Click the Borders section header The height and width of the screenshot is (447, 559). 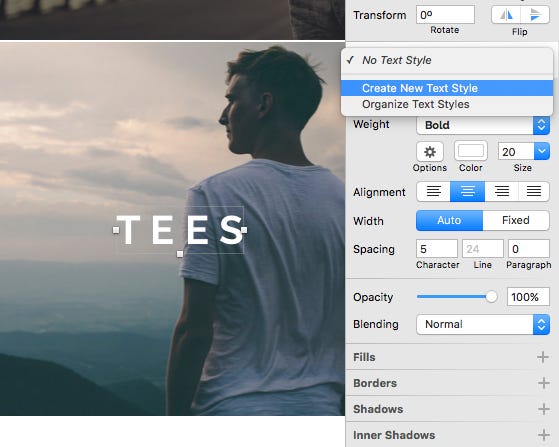point(375,383)
